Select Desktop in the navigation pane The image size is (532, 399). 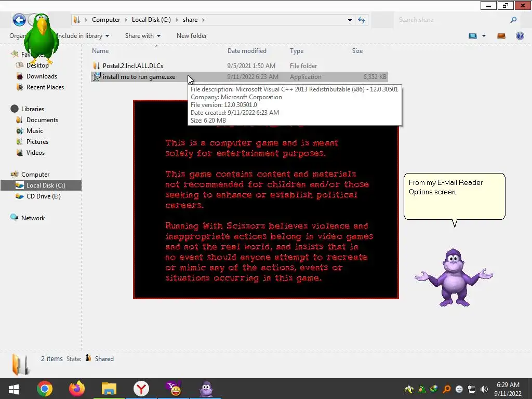coord(37,65)
